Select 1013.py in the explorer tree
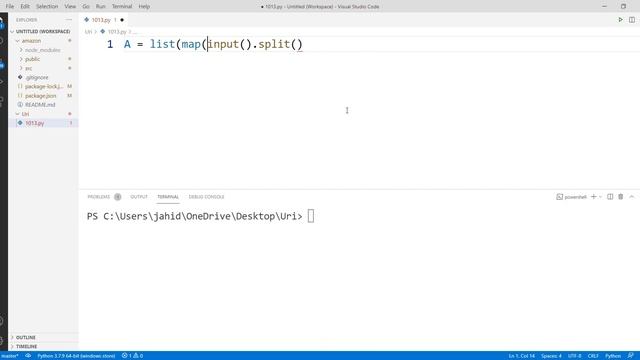Screen dimensions: 640x360 coord(34,123)
